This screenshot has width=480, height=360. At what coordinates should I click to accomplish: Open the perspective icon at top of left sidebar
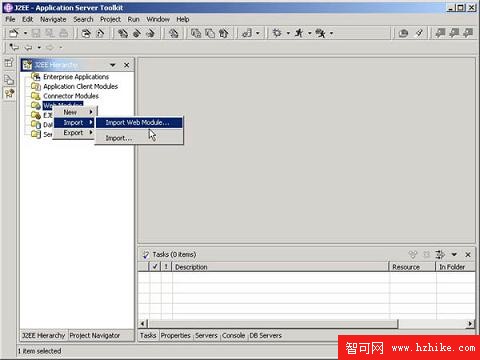pos(9,62)
